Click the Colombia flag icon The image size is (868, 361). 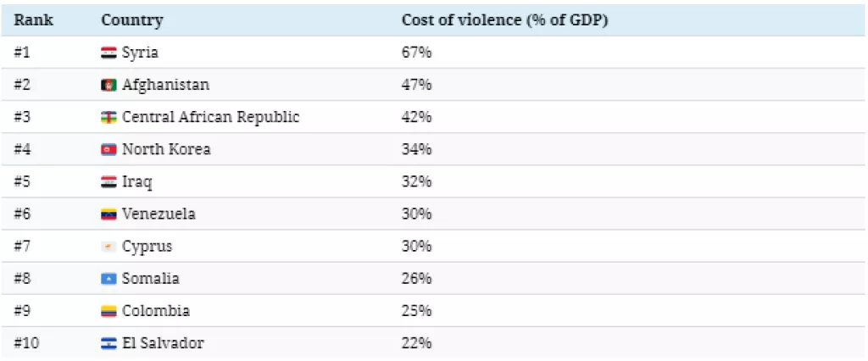pos(108,311)
